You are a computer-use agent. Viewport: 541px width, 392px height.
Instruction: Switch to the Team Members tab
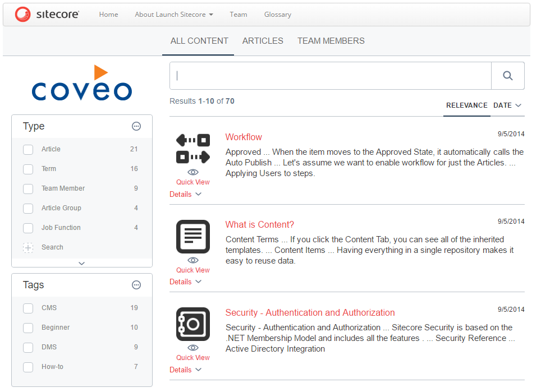coord(331,41)
